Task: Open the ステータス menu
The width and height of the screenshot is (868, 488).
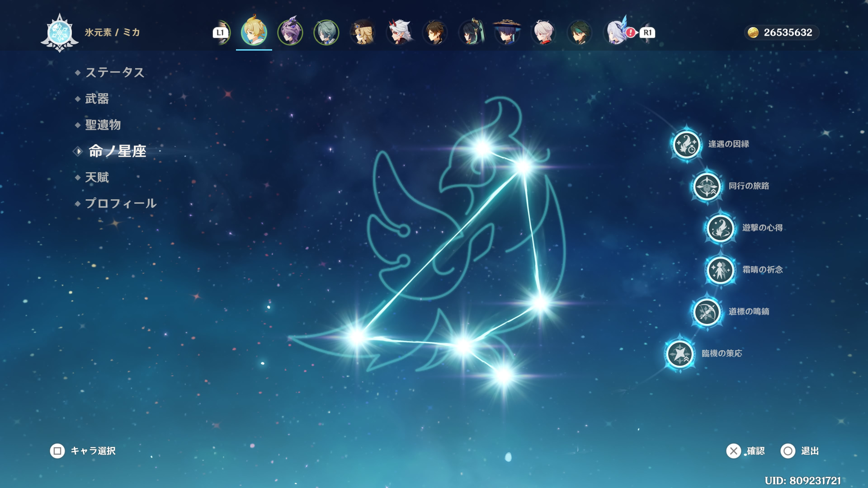Action: [115, 72]
